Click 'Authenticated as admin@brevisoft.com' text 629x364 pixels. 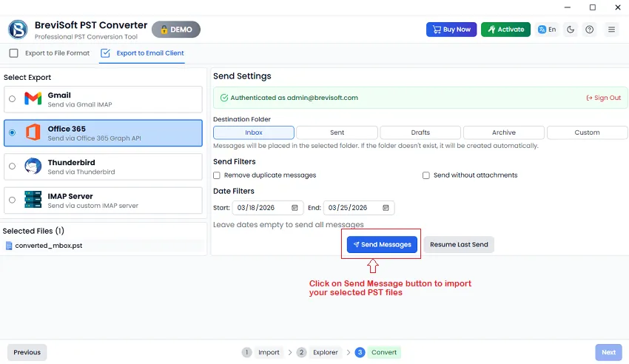tap(294, 98)
